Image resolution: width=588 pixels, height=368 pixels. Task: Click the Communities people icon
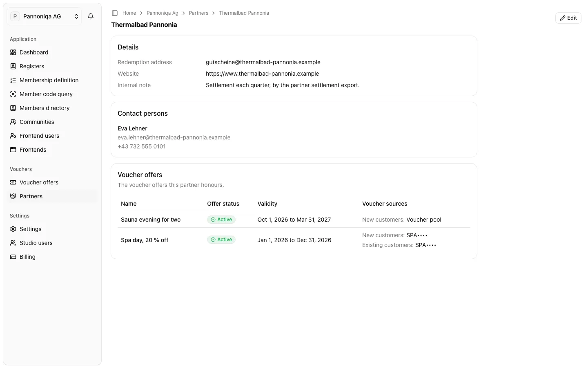[13, 122]
